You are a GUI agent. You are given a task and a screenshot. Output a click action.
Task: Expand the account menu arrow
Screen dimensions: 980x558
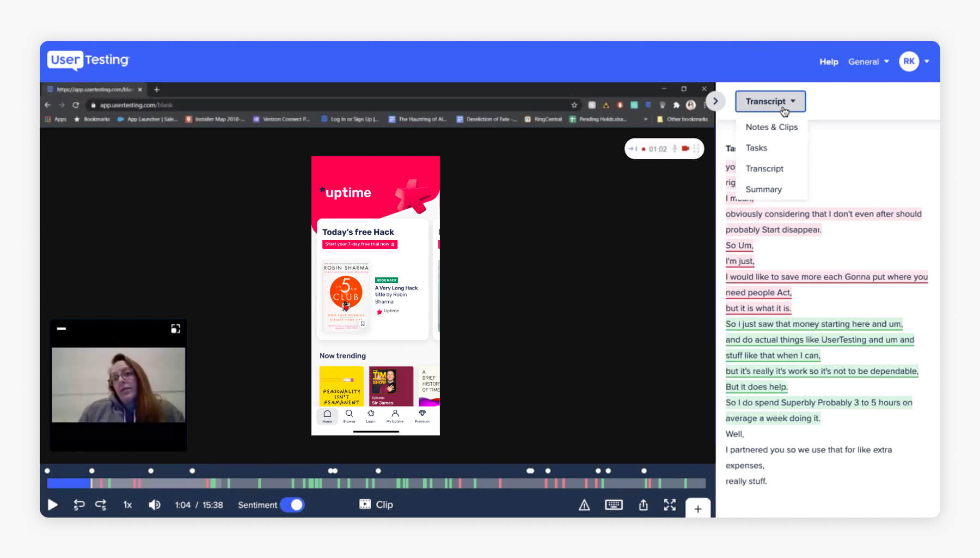tap(927, 61)
